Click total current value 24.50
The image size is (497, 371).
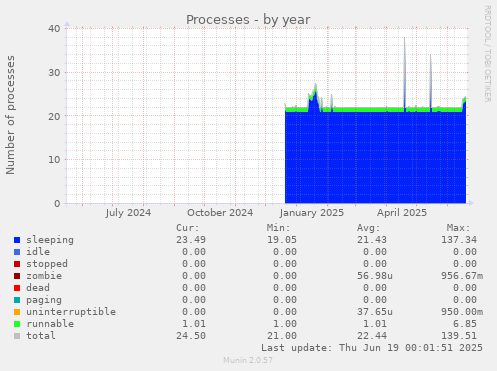pos(191,336)
